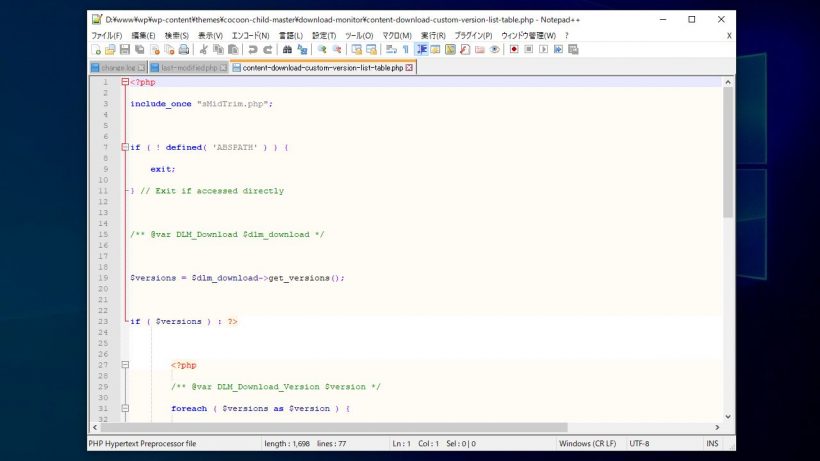The height and width of the screenshot is (461, 820).
Task: Close the last-modified.php tab
Action: coord(223,68)
